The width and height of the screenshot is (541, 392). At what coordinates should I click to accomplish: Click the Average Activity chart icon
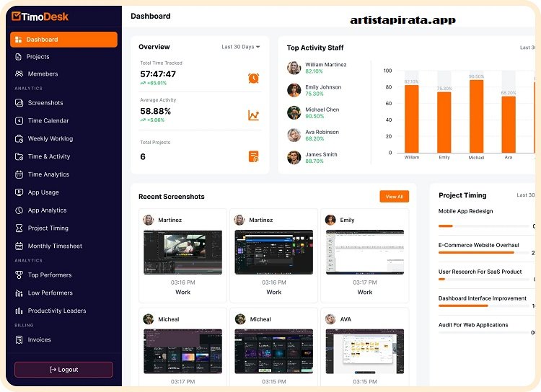click(x=254, y=115)
